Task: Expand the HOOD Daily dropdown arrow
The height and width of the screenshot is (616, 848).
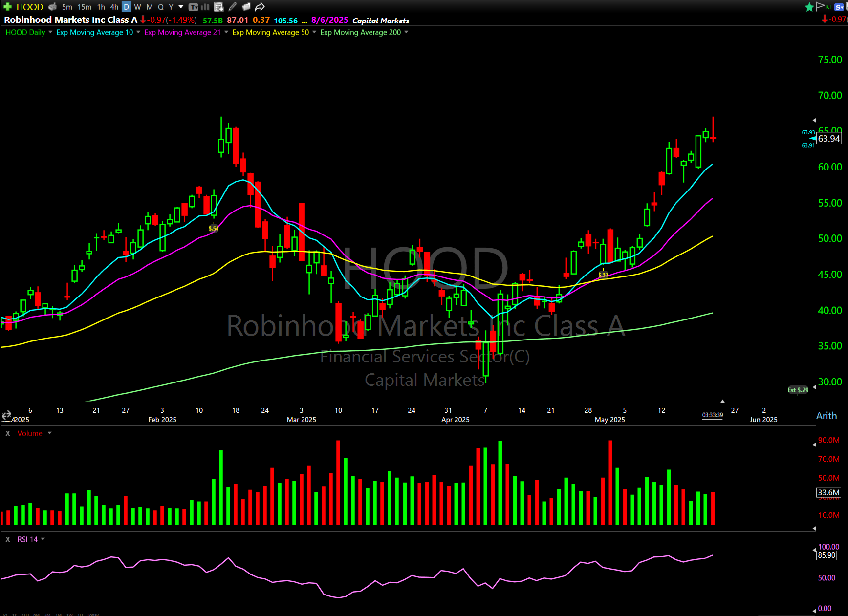Action: point(50,32)
